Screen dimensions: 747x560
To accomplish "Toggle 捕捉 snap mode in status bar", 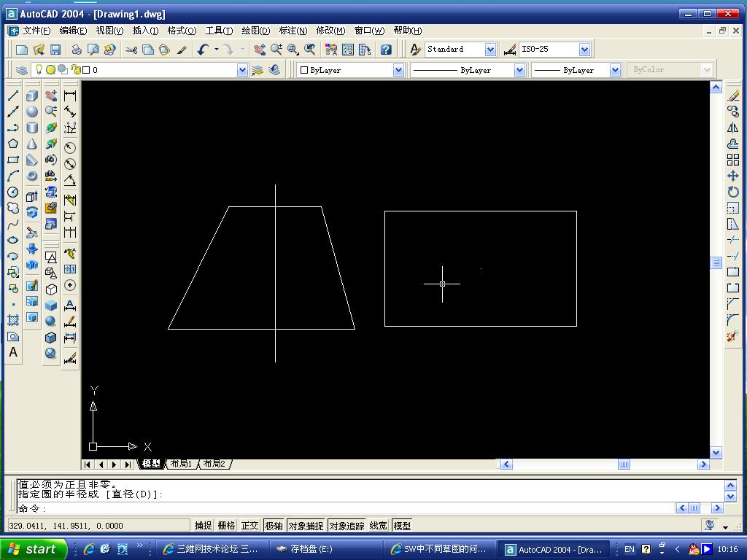I will pos(203,526).
